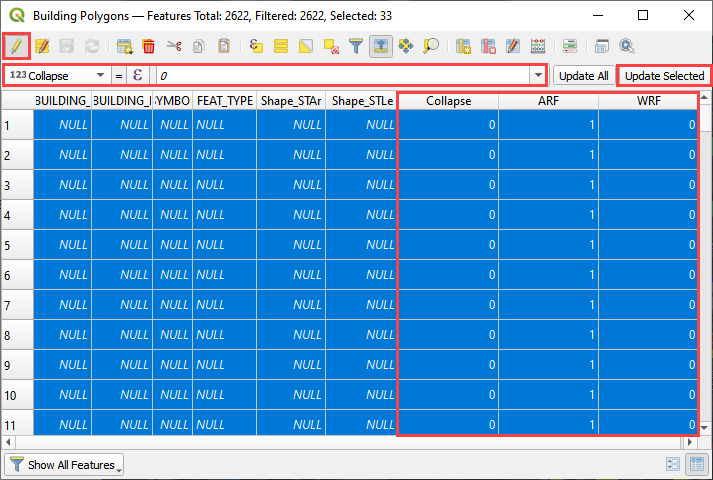
Task: Click in the expression input field
Action: [340, 76]
